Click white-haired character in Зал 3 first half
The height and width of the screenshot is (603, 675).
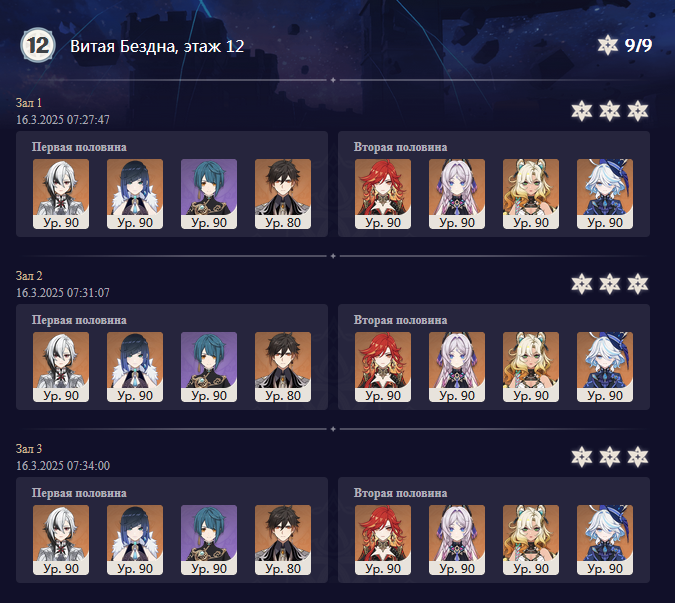point(61,540)
